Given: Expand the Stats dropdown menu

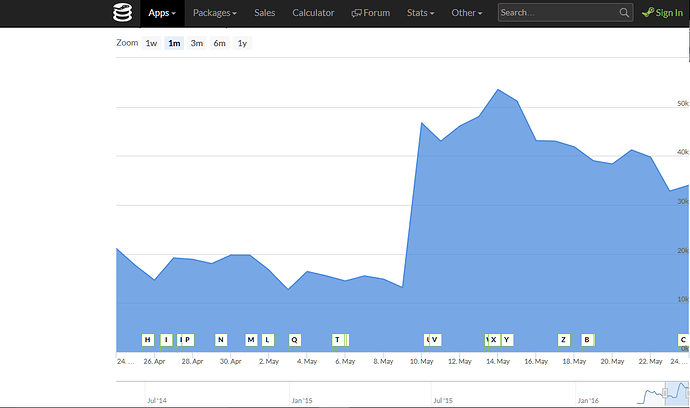Looking at the screenshot, I should pyautogui.click(x=423, y=13).
